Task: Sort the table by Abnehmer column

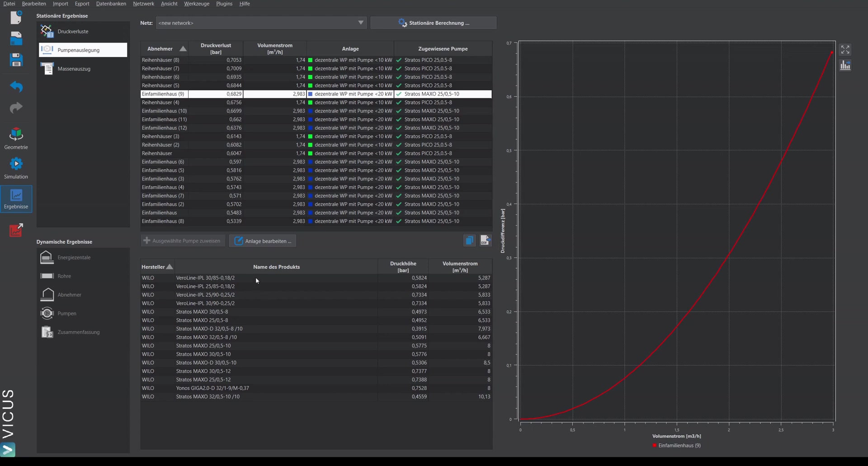Action: point(165,48)
